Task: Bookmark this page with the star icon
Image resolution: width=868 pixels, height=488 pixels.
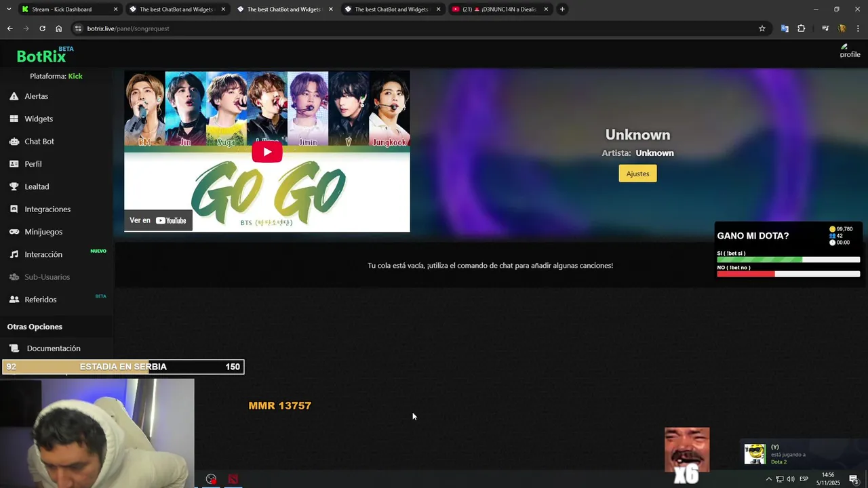Action: 762,28
